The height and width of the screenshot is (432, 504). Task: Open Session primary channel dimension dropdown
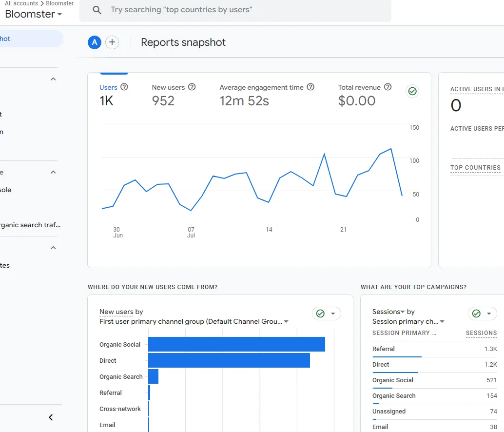point(408,322)
